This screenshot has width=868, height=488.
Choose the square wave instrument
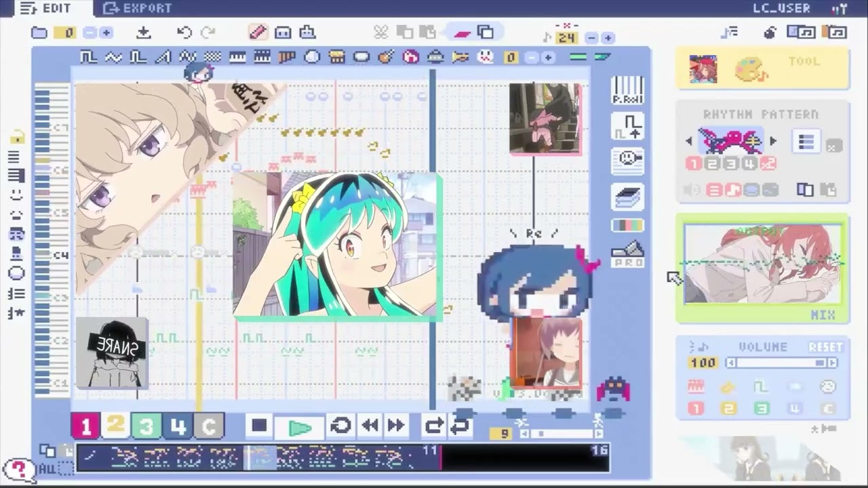click(89, 57)
